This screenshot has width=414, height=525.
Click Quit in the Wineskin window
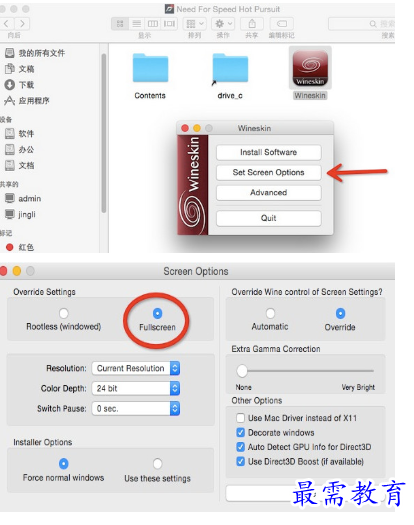tap(269, 218)
